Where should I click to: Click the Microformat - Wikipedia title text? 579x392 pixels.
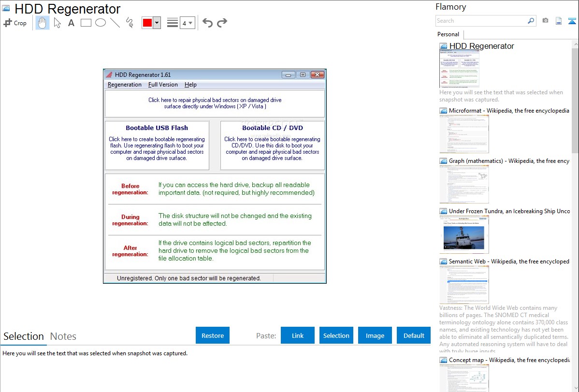[509, 111]
